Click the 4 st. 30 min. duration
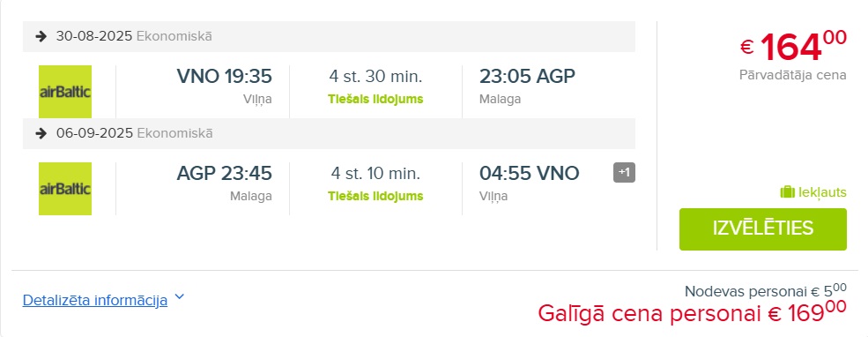 375,76
